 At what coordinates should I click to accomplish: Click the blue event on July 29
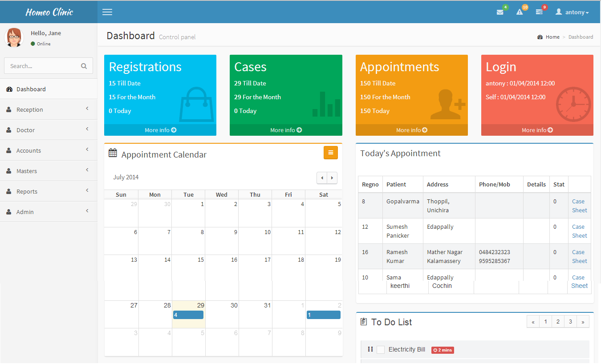(188, 315)
